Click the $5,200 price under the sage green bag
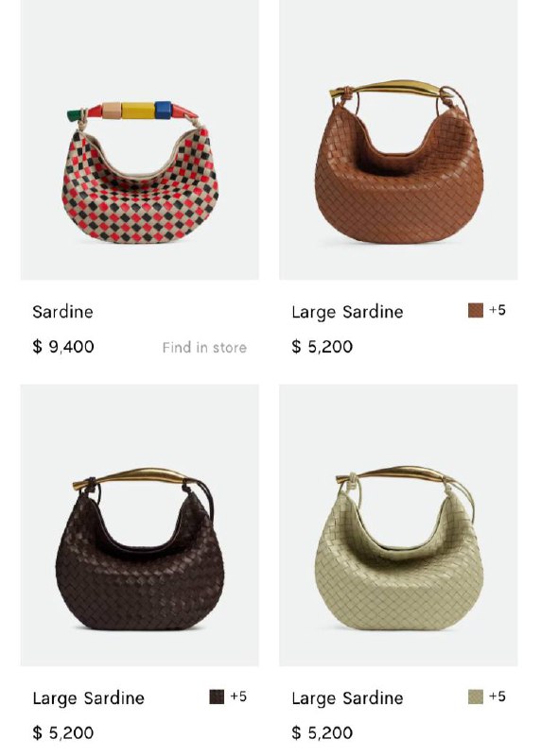Viewport: 541px width, 756px height. (x=322, y=733)
